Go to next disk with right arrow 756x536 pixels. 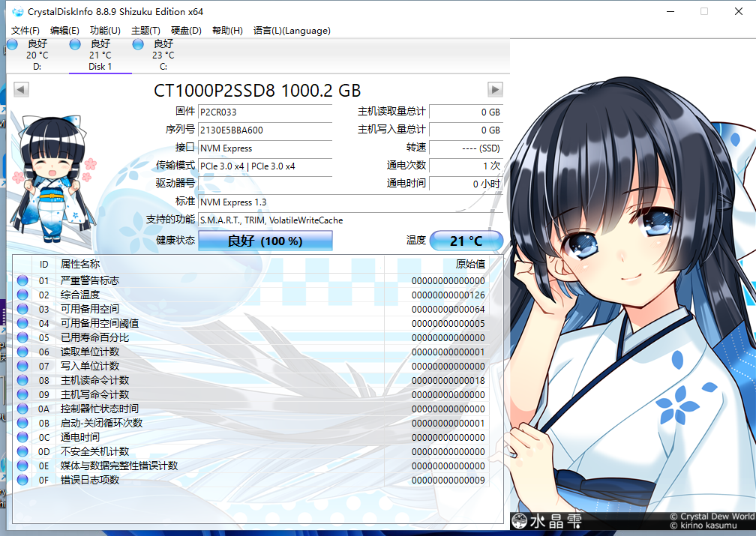coord(495,90)
